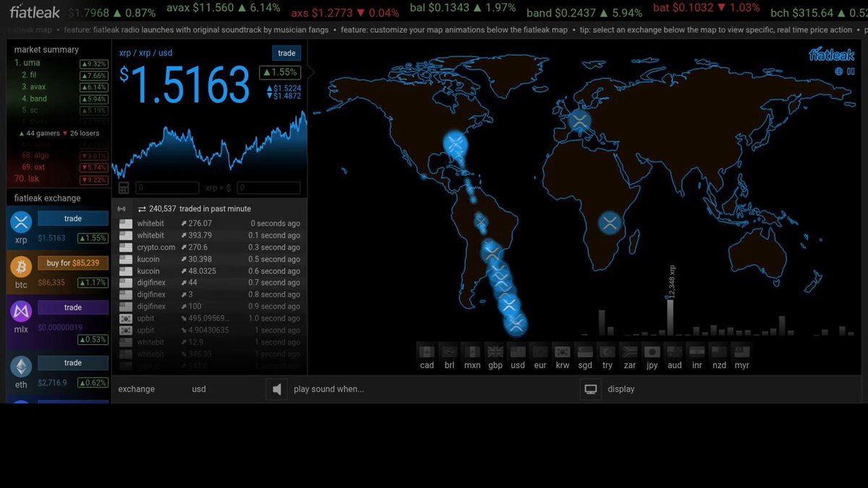Click the crypto.com trade row
The height and width of the screenshot is (488, 868).
[209, 247]
